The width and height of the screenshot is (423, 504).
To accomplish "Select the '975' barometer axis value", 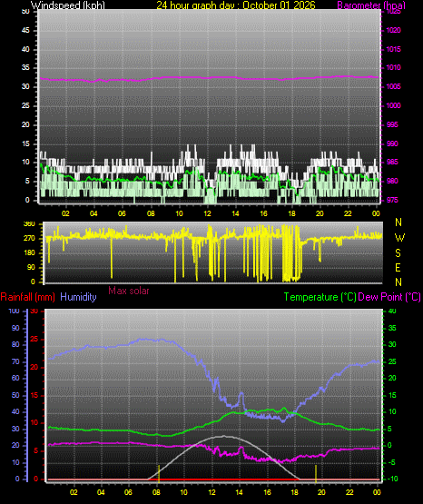I will (392, 200).
